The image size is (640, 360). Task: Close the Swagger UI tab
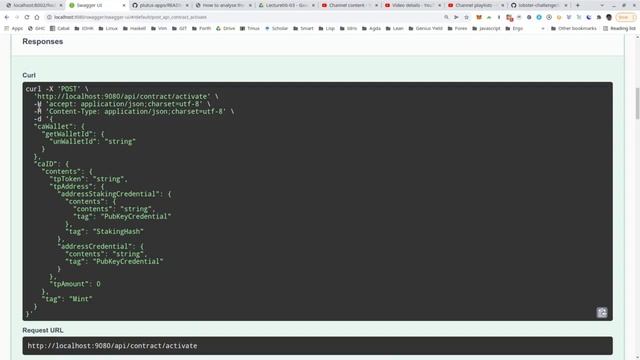124,5
